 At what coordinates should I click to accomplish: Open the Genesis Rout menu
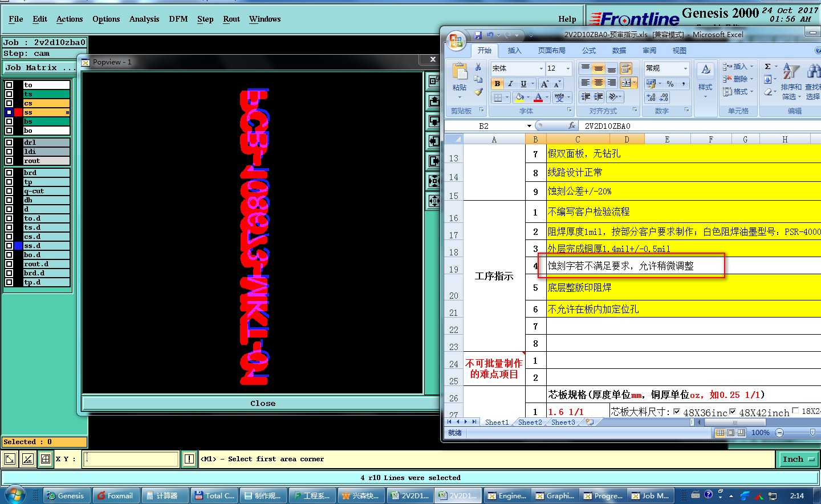tap(231, 19)
